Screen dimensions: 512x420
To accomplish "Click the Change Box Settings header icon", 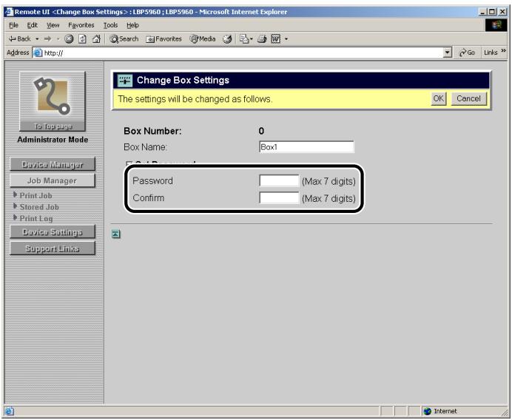I will point(125,81).
